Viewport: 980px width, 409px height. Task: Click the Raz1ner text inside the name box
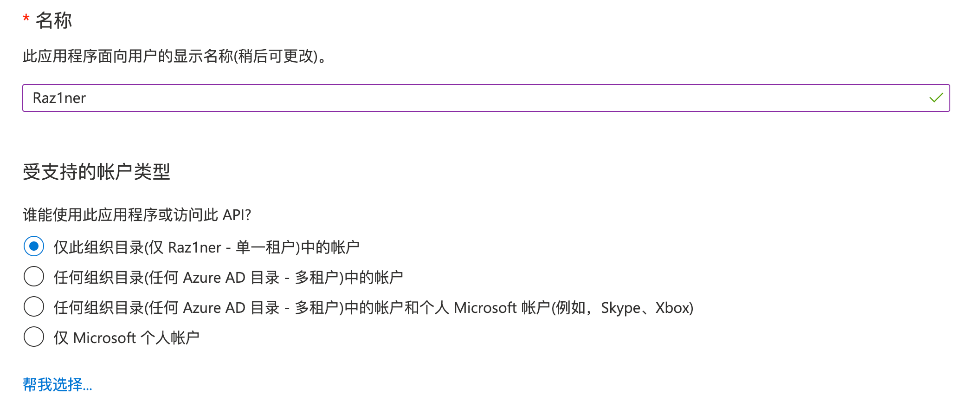coord(59,98)
